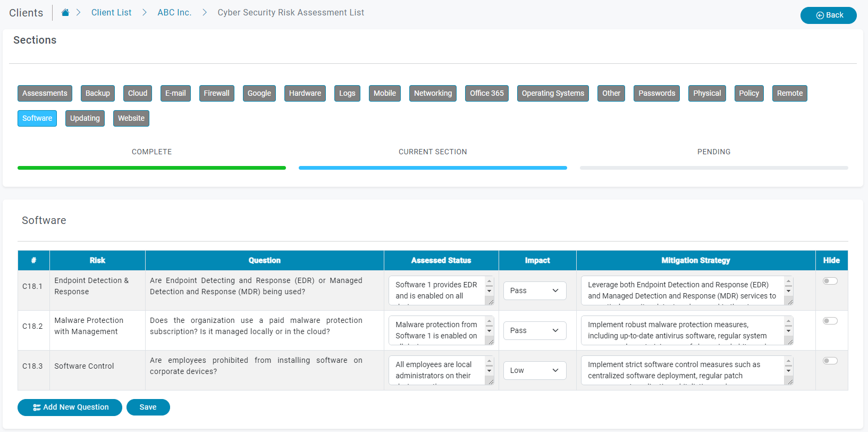Viewport: 868px width, 432px height.
Task: Change the Low impact dropdown for C18.3
Action: pos(534,370)
